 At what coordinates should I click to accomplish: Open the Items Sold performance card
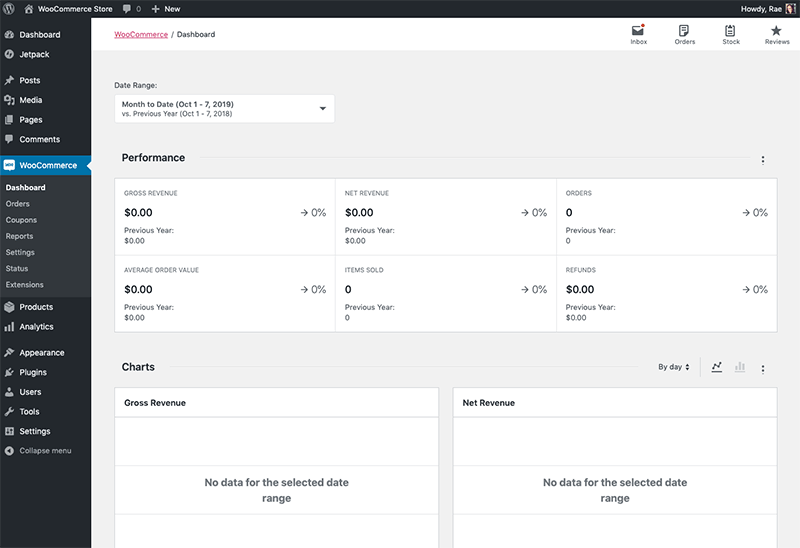coord(446,294)
